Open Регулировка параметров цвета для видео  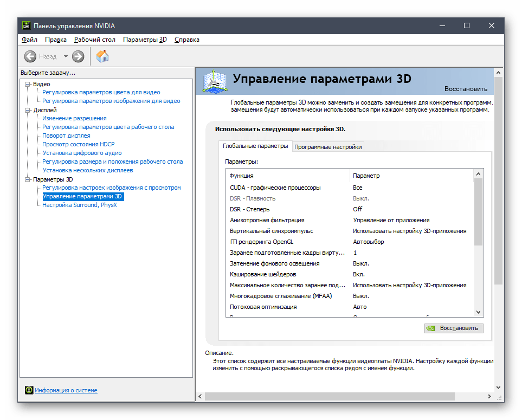tap(101, 92)
